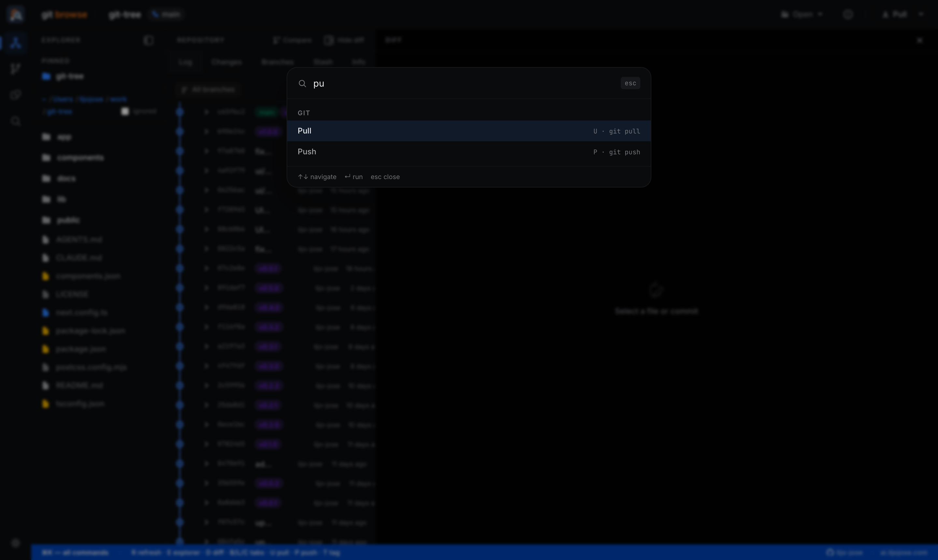Switch to the Changes tab
Screen dimensions: 938x560
tap(226, 62)
